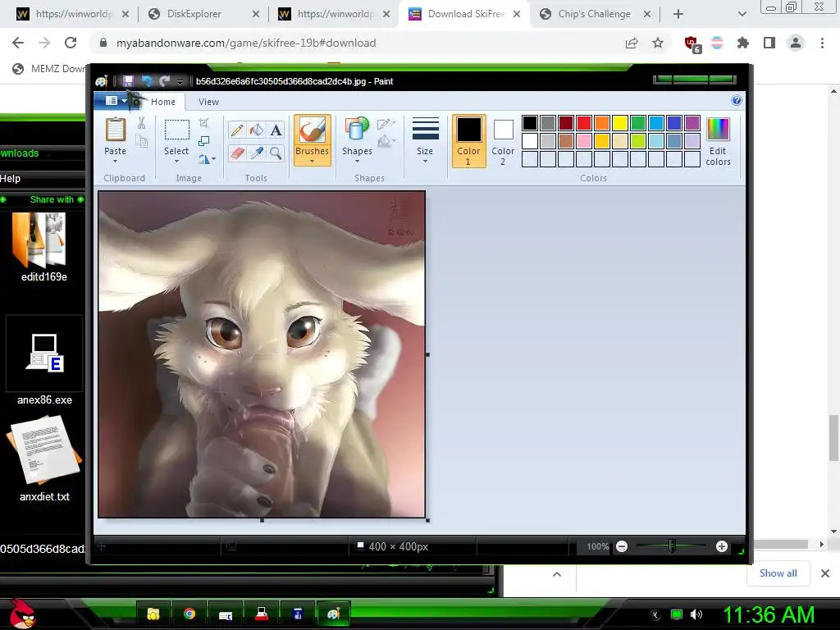Open the Paint file menu button

(x=115, y=101)
